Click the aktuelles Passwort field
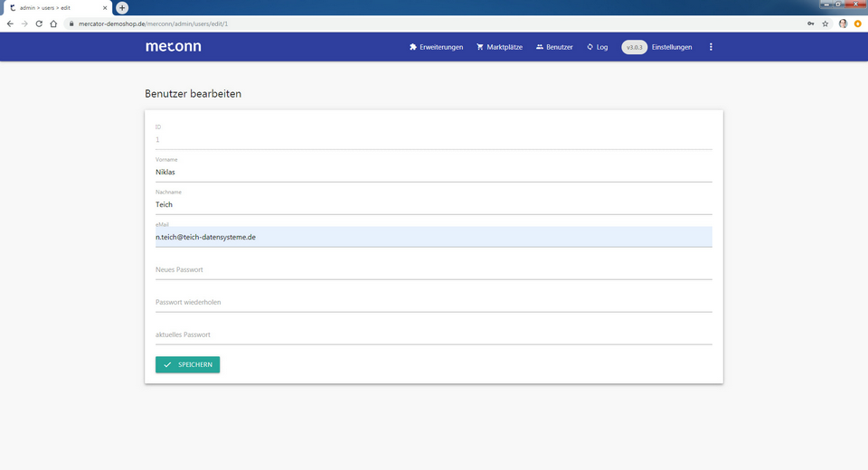 [x=433, y=335]
